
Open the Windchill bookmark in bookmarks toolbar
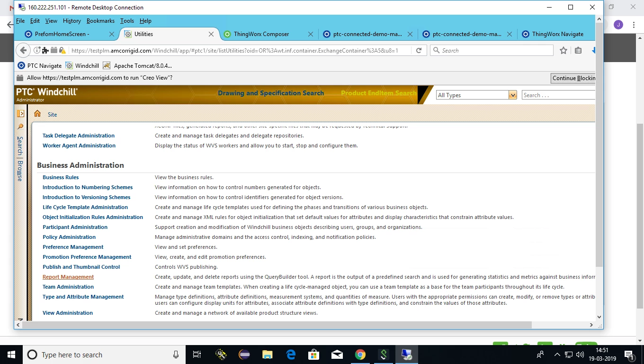(82, 65)
